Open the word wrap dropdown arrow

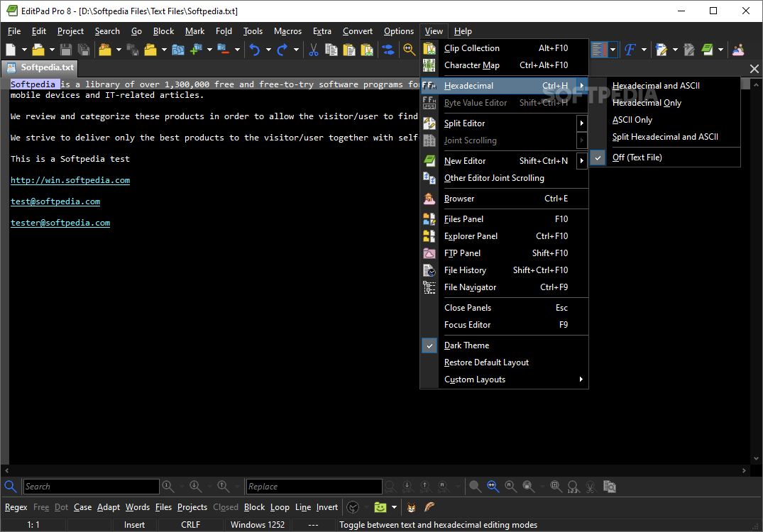613,50
